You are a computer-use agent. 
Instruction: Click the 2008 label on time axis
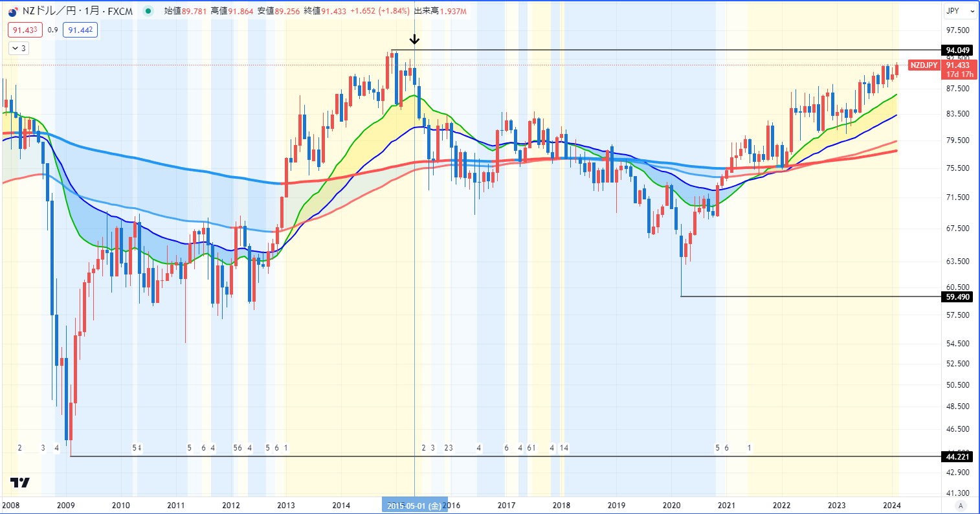pyautogui.click(x=11, y=506)
